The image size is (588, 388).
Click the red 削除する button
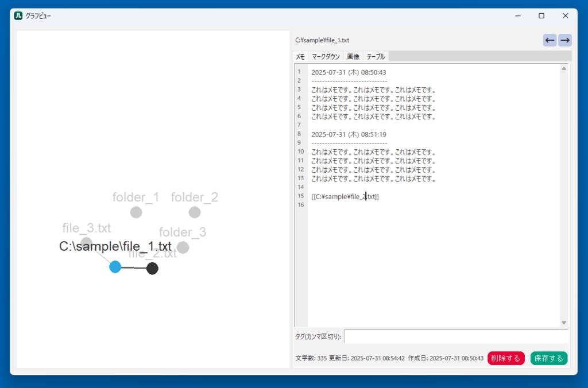pyautogui.click(x=506, y=358)
